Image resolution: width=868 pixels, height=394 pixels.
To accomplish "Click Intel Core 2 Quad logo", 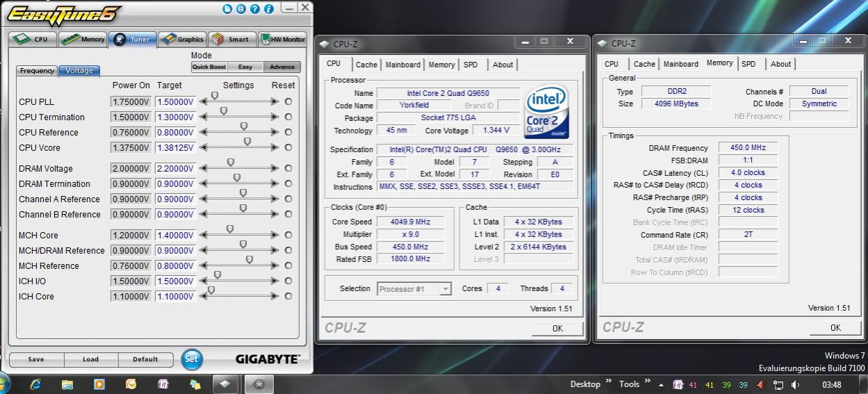I will pyautogui.click(x=546, y=111).
